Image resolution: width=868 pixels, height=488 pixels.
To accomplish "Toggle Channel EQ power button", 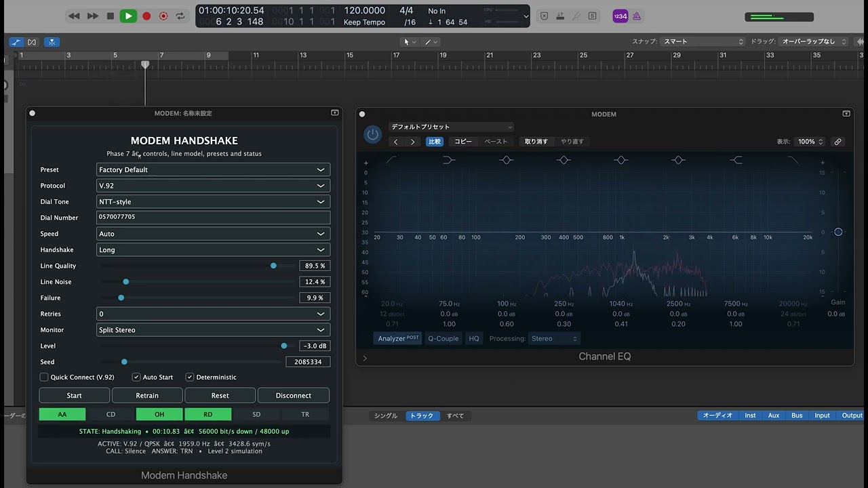I will click(373, 134).
